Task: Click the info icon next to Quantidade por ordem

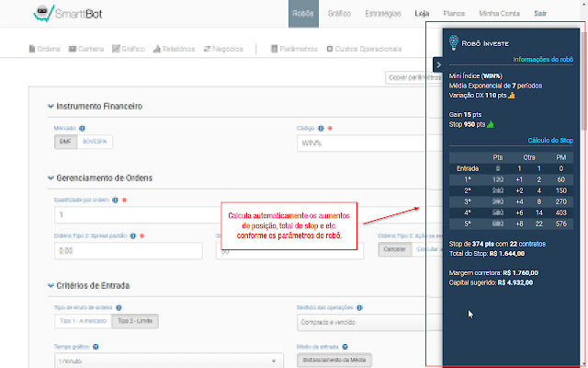Action: coord(115,201)
